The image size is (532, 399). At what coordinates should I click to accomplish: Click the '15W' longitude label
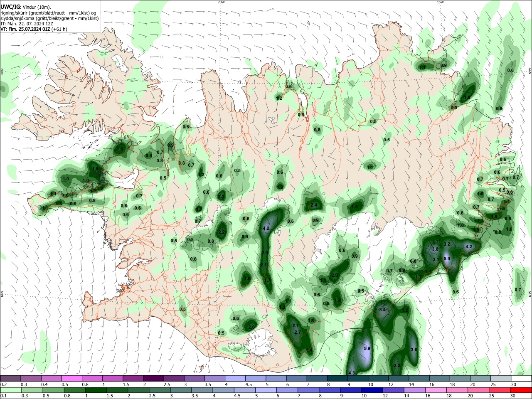click(x=440, y=2)
